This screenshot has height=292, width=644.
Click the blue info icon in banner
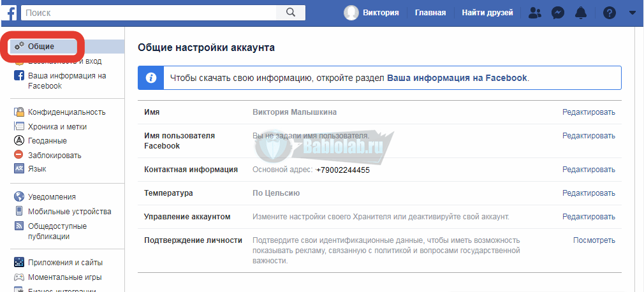pos(151,78)
